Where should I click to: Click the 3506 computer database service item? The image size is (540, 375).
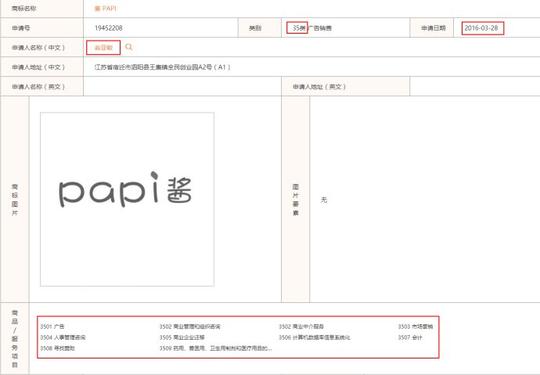(x=314, y=337)
